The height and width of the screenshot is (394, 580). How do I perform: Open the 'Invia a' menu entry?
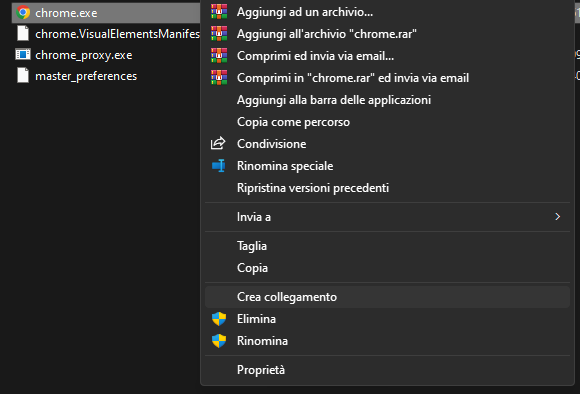pyautogui.click(x=387, y=217)
